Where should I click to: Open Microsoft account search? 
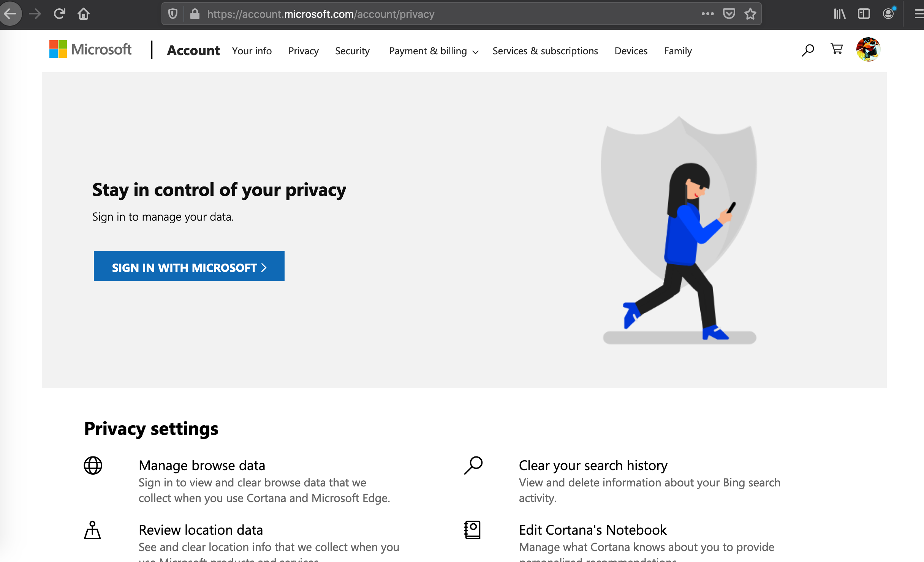(x=807, y=50)
